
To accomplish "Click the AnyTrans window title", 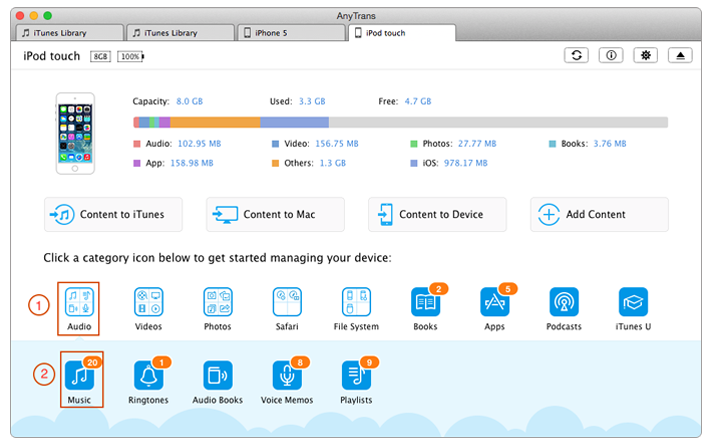I will click(356, 16).
